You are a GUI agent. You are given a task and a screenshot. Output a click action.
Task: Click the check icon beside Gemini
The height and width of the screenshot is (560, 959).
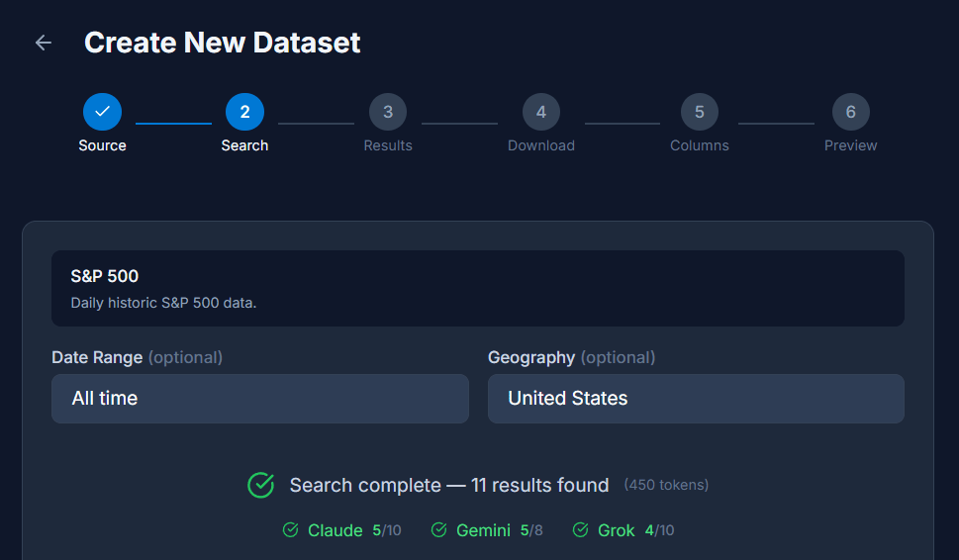click(x=438, y=530)
